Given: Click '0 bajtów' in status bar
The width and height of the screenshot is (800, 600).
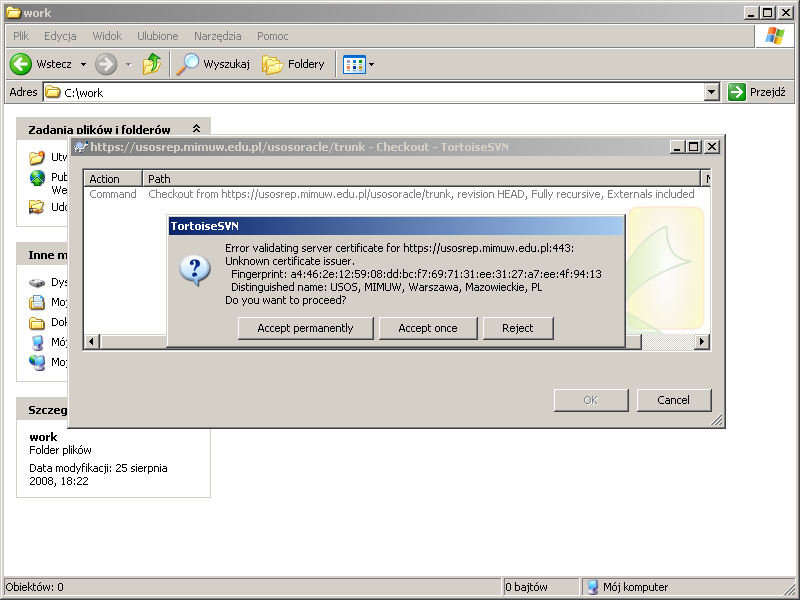Looking at the screenshot, I should point(526,587).
